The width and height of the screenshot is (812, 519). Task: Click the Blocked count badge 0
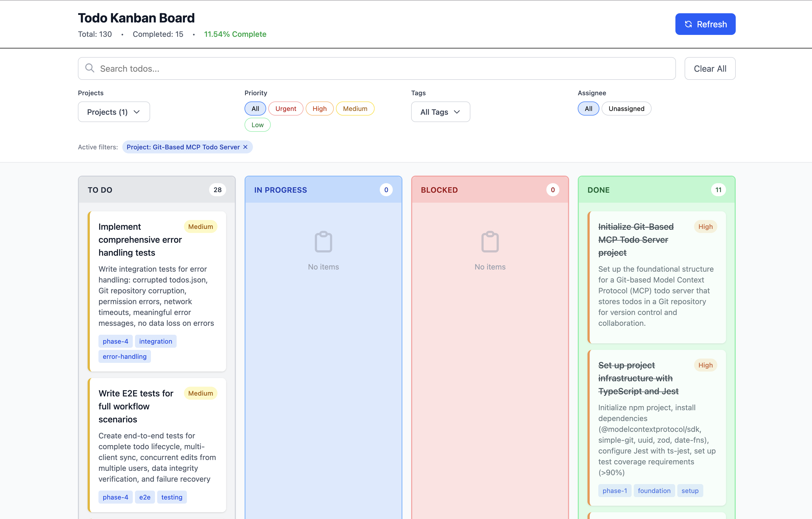tap(553, 190)
